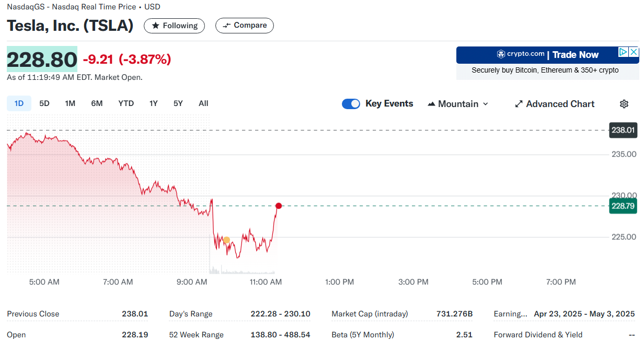Open the Advanced Chart link
Screen dimensions: 644x341
555,104
